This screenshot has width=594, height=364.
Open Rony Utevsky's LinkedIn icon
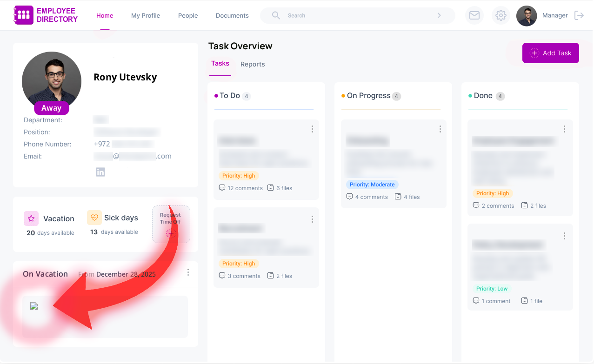click(x=100, y=172)
